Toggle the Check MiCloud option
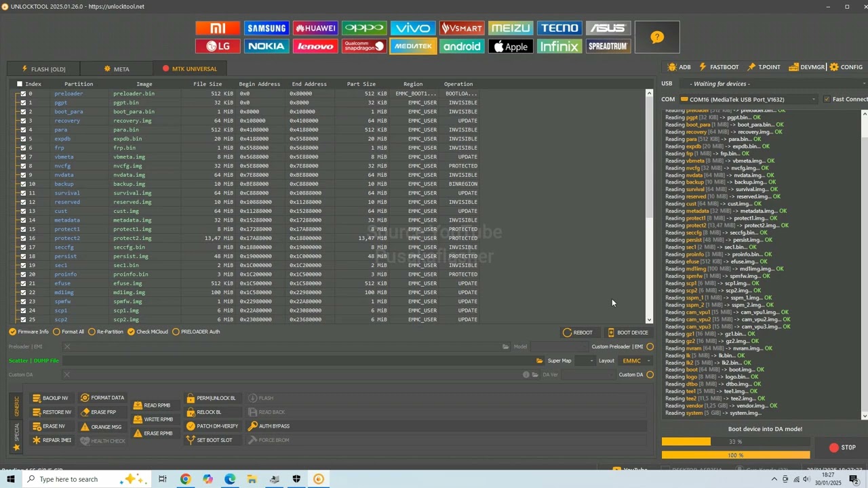 148,332
